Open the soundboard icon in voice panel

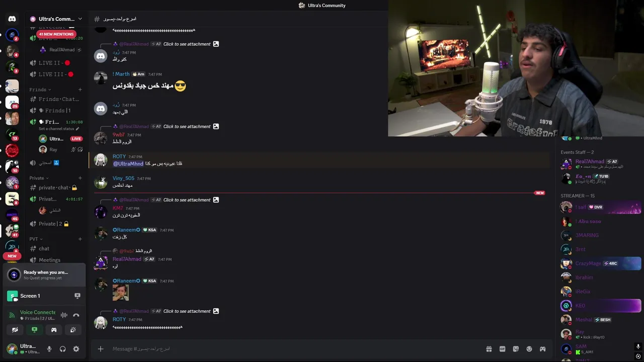coord(73,330)
